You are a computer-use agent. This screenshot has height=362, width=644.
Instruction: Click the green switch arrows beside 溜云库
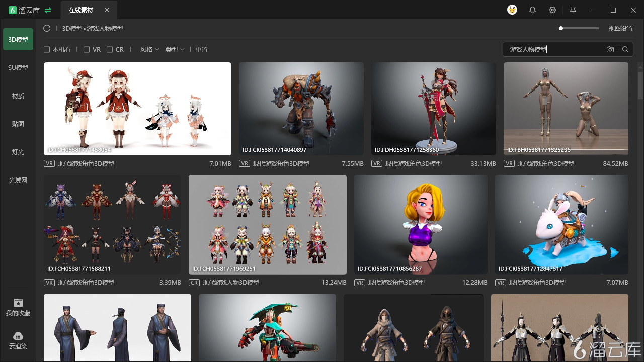pyautogui.click(x=48, y=10)
